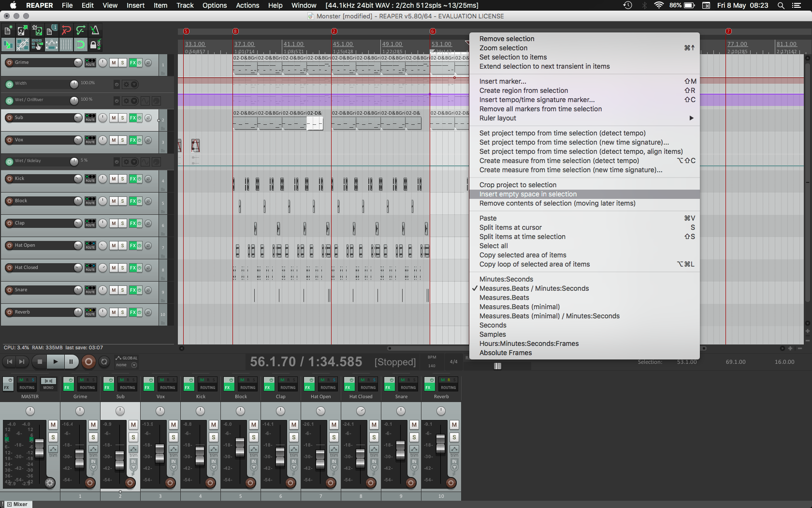812x508 pixels.
Task: Open the GLOBAL automation 'none' dropdown
Action: [127, 365]
